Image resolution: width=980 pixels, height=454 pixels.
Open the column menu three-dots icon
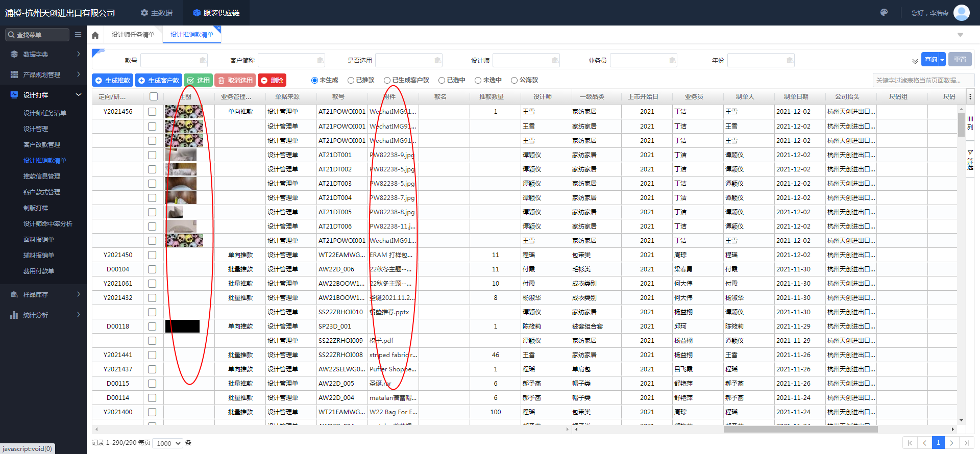[x=970, y=96]
